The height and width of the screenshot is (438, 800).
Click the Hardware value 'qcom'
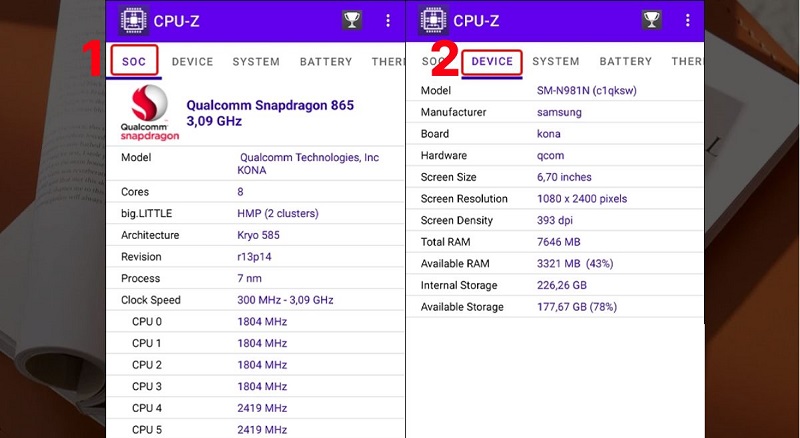click(550, 156)
